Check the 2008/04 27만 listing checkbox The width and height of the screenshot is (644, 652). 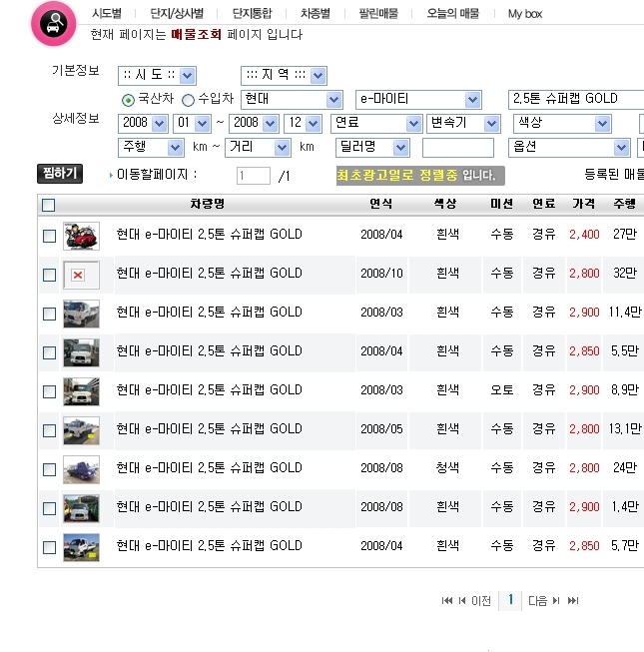50,236
